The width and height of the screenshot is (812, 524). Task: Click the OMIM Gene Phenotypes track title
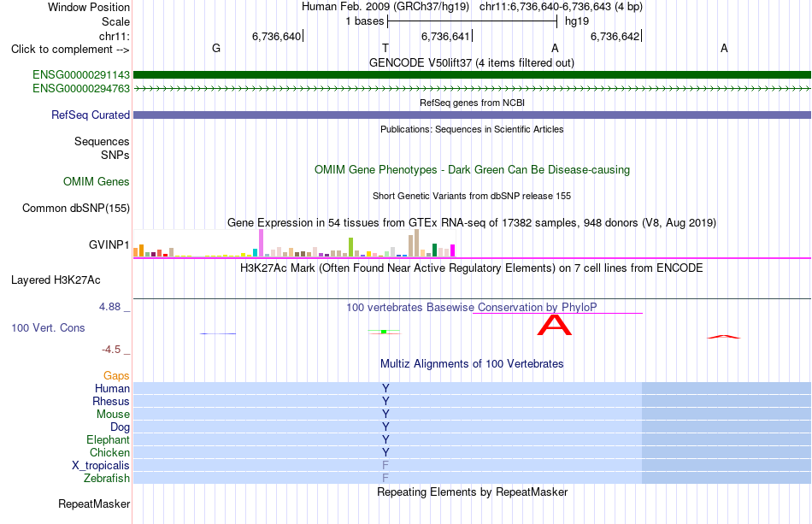(x=473, y=170)
